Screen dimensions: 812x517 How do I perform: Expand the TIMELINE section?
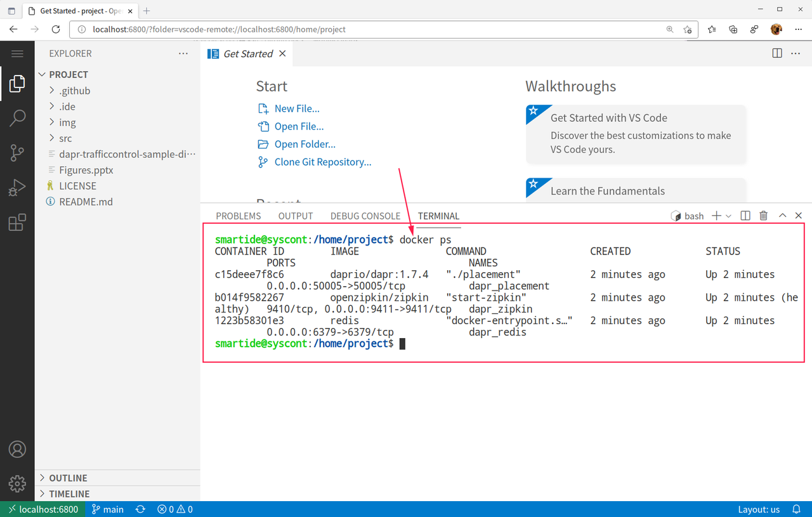pos(117,494)
